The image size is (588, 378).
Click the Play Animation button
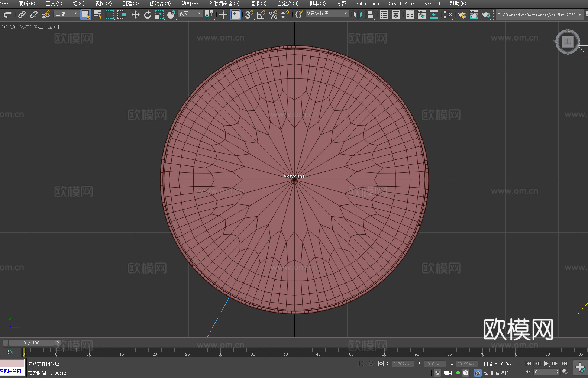[546, 364]
